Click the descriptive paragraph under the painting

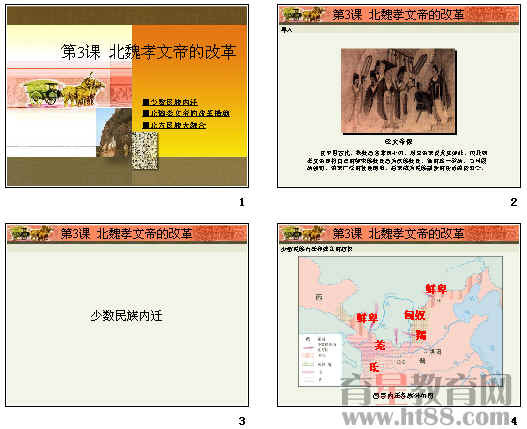coord(397,160)
